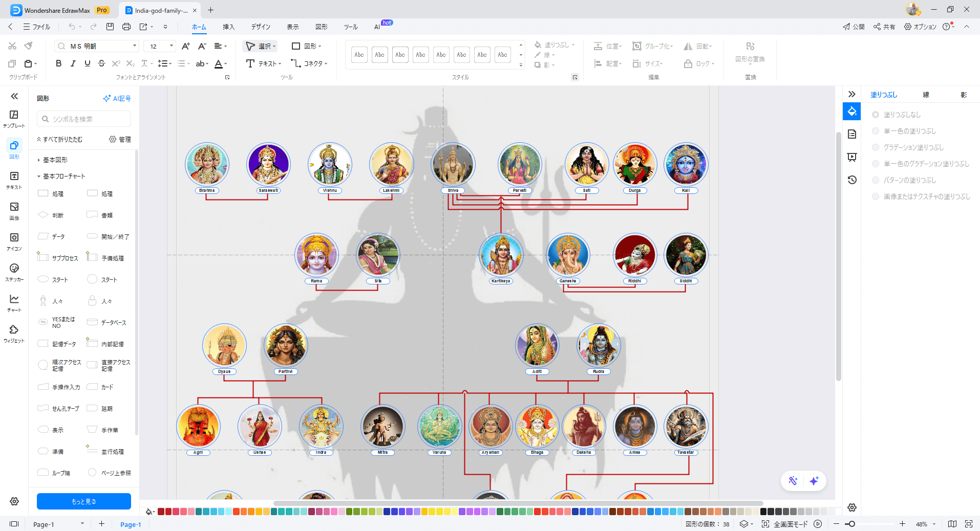Open the Widgets sidebar icon
Image resolution: width=980 pixels, height=531 pixels.
coord(14,333)
